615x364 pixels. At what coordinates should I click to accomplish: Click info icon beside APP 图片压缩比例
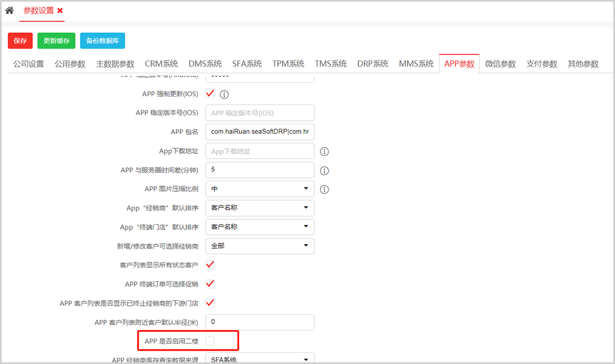pyautogui.click(x=324, y=190)
